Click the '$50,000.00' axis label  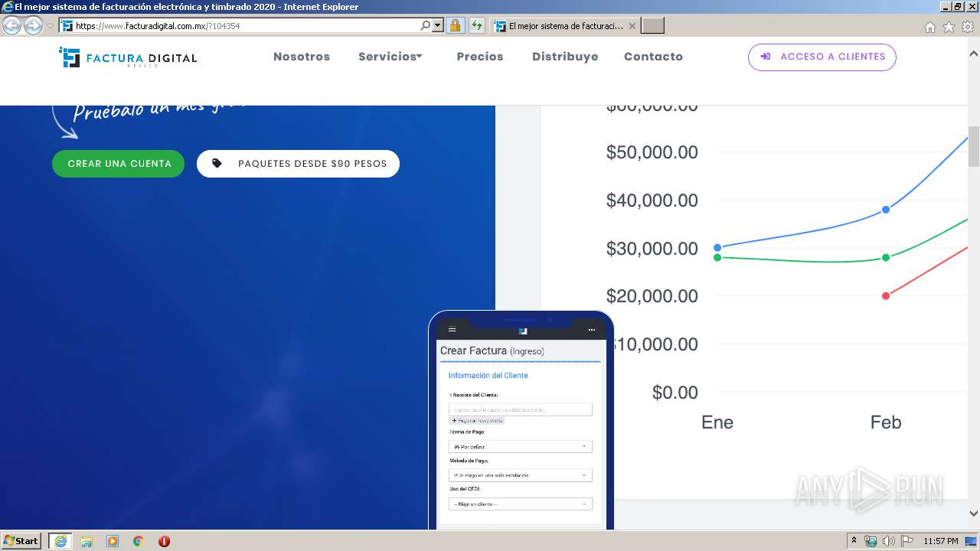tap(652, 152)
